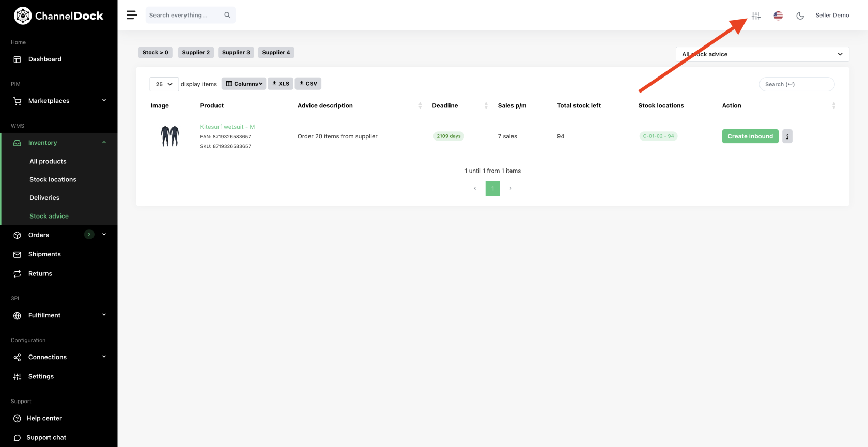Expand the Fulfillment menu chevron
Screen dimensions: 868x447
104,315
